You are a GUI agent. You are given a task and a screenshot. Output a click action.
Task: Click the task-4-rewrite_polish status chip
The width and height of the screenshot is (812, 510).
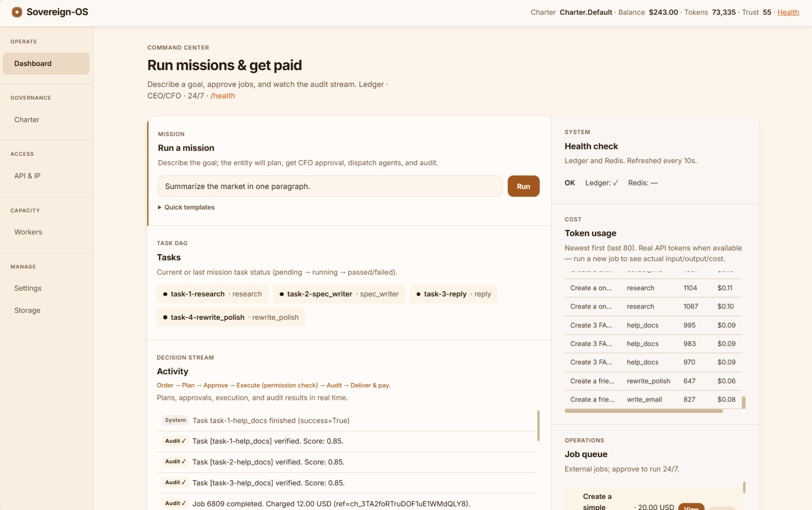(231, 317)
